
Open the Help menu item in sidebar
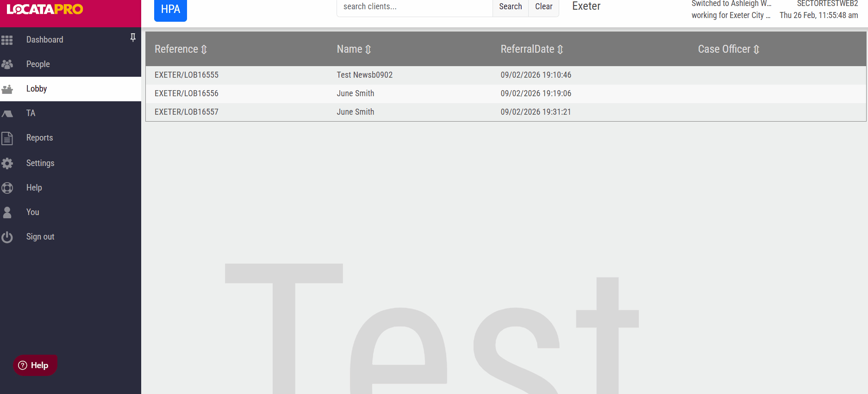[70, 188]
